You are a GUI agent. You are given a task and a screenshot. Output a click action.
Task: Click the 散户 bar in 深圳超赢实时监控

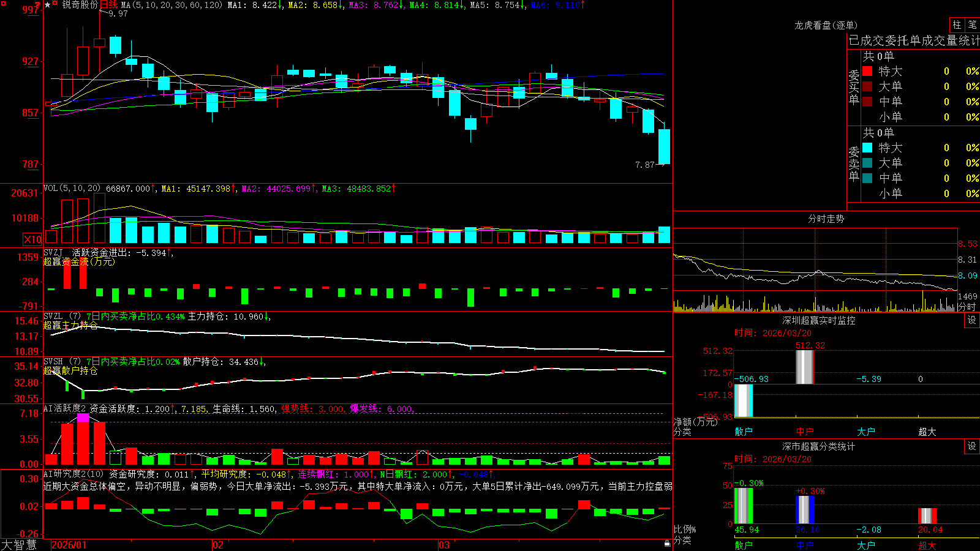(744, 400)
